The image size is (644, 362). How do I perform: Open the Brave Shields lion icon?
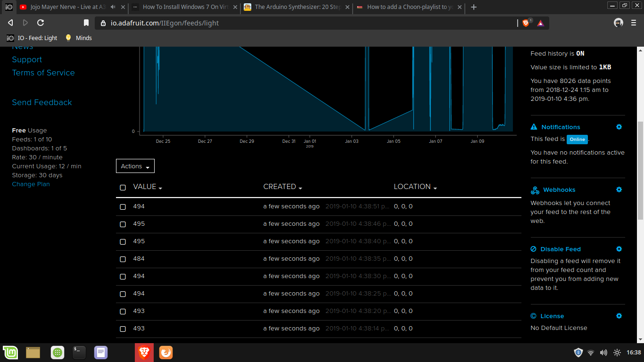click(526, 23)
